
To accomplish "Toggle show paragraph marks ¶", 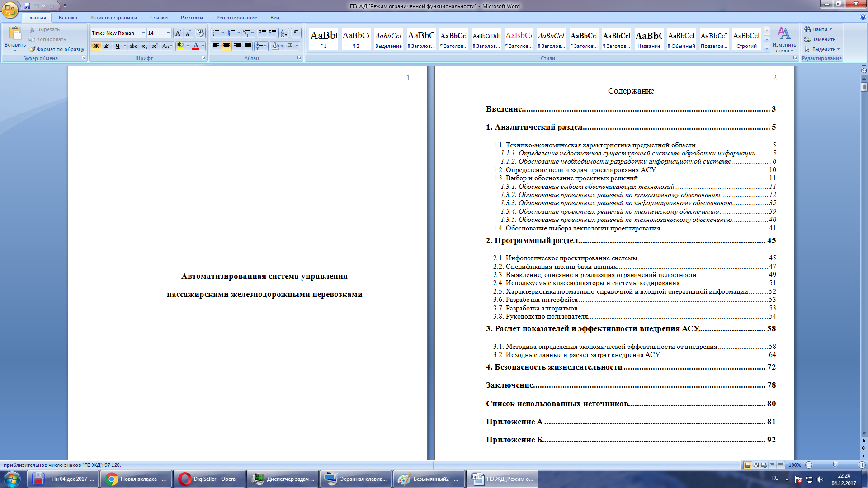I will (296, 33).
